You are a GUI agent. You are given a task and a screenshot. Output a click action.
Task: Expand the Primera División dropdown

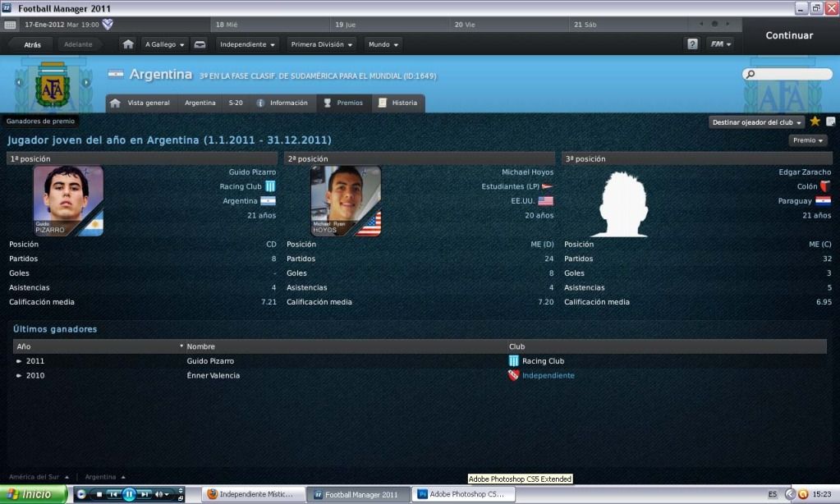(321, 44)
